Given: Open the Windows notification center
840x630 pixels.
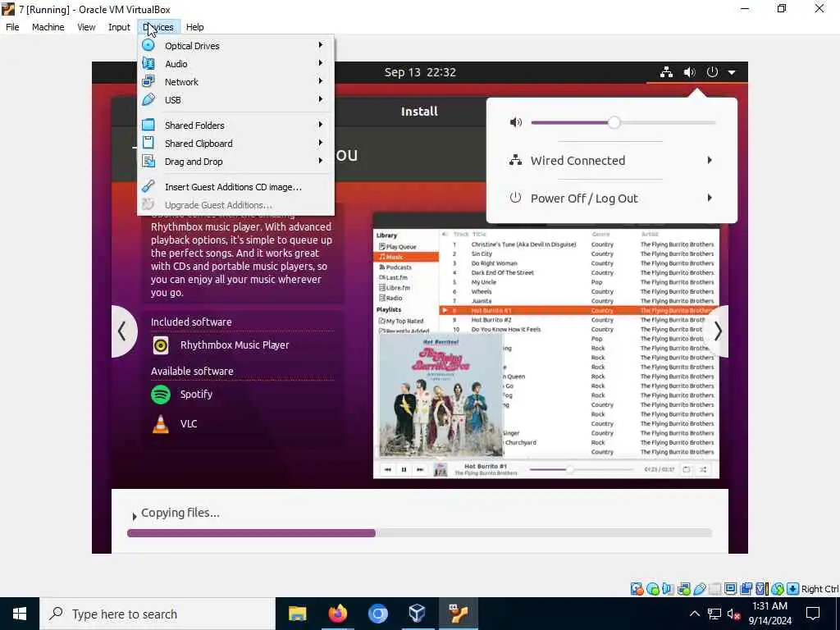Looking at the screenshot, I should click(813, 614).
